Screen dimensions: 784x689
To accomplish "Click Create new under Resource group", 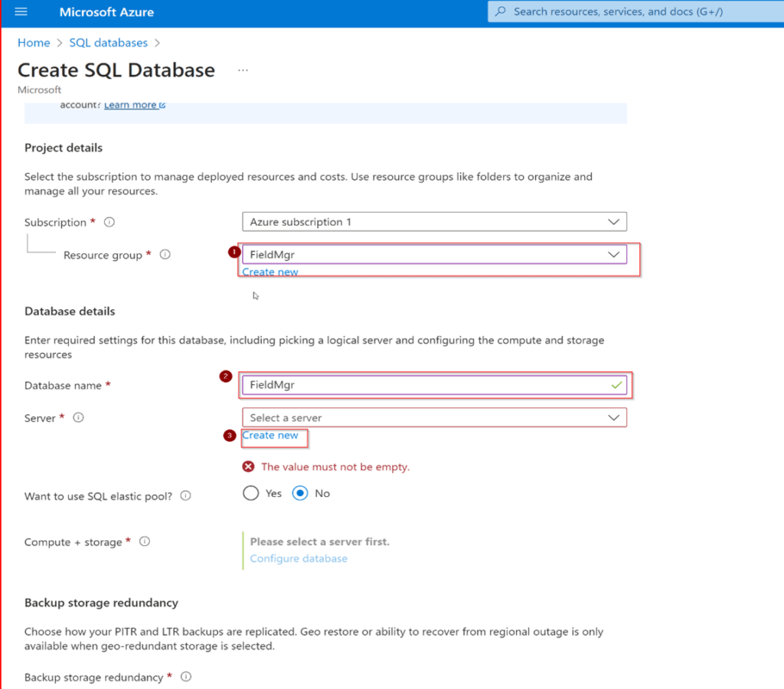I will pos(270,272).
